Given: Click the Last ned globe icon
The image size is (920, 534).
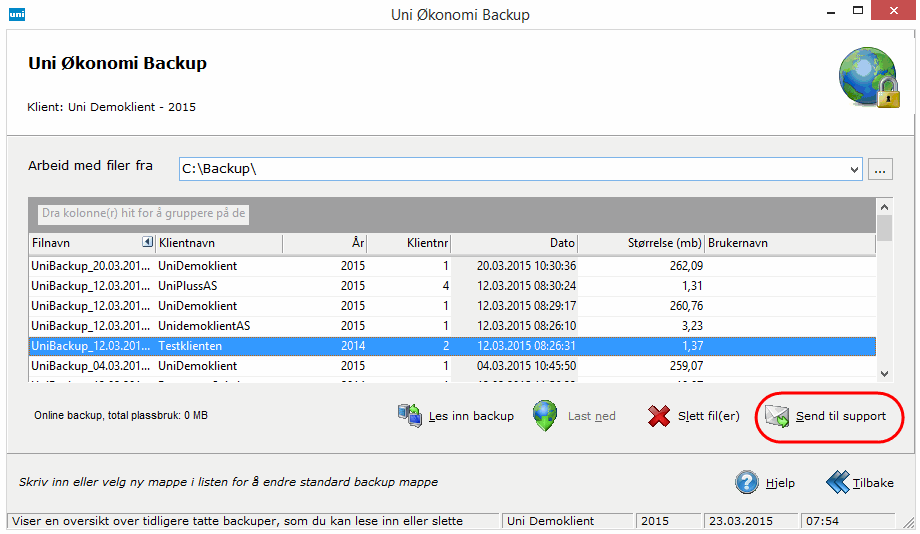Looking at the screenshot, I should click(x=545, y=416).
